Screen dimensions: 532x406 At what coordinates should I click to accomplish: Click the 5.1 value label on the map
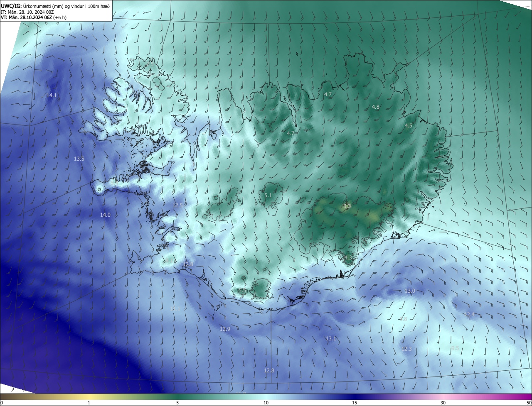tap(268, 196)
